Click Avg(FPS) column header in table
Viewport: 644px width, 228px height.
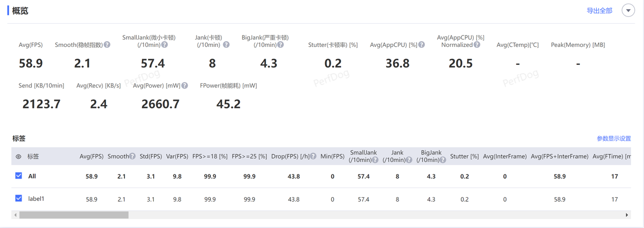point(92,156)
